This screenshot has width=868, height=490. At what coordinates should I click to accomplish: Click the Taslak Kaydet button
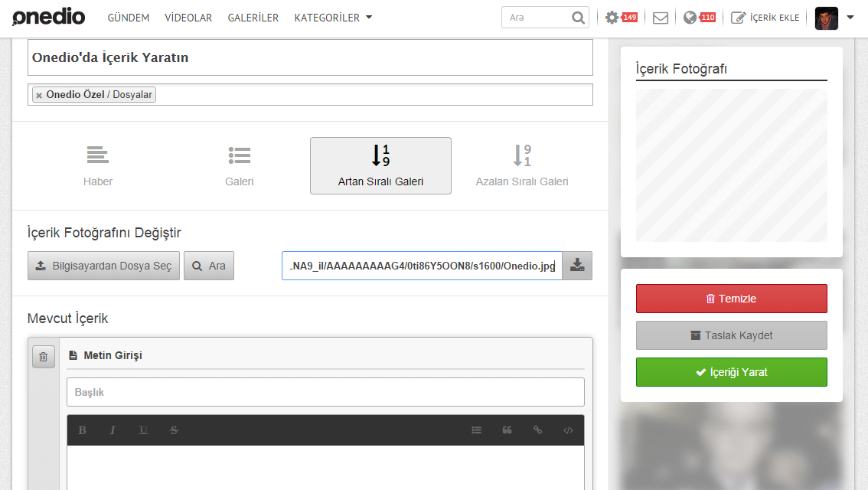pyautogui.click(x=731, y=335)
